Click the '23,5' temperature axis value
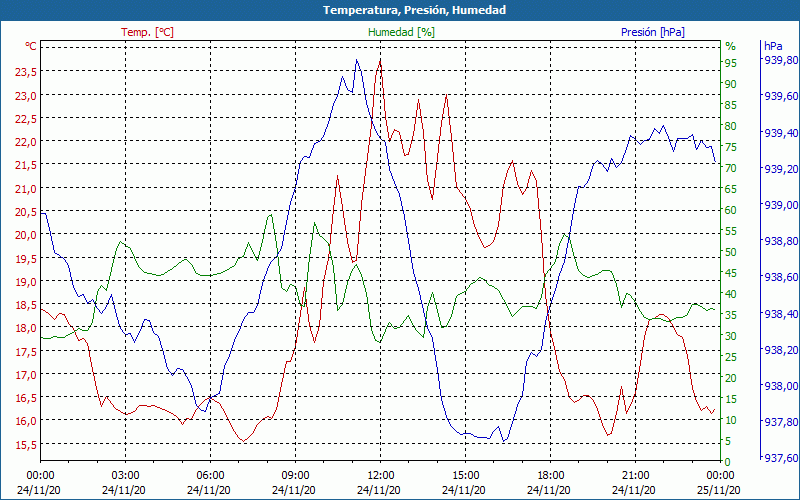This screenshot has width=800, height=500. click(26, 72)
